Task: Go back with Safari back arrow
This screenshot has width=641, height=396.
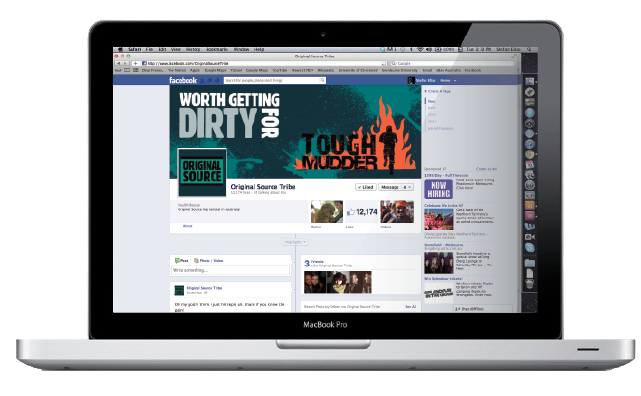Action: (x=119, y=63)
